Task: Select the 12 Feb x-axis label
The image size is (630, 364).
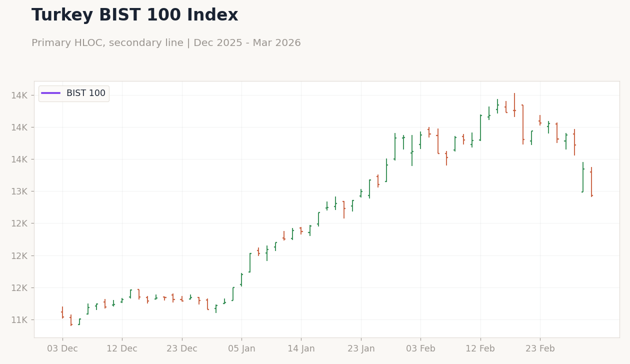Action: [480, 349]
